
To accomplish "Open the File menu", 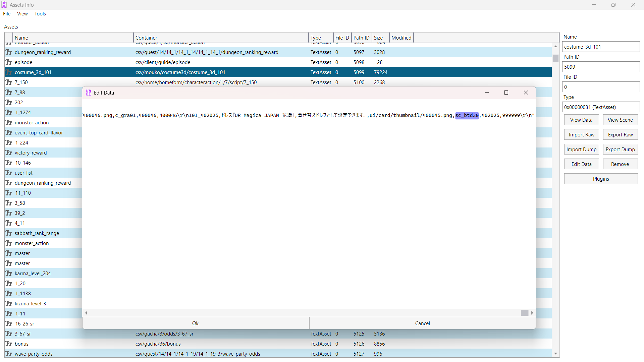I will pyautogui.click(x=7, y=14).
